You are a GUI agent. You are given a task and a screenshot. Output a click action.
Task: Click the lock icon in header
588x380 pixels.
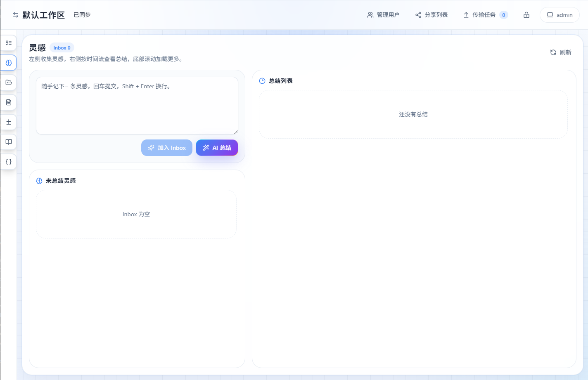tap(526, 15)
